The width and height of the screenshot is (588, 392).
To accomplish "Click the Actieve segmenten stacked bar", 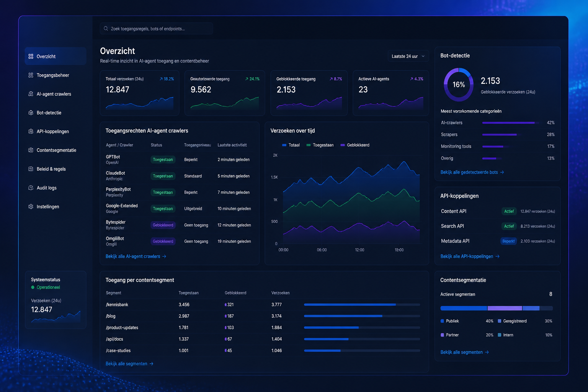I will click(x=497, y=308).
